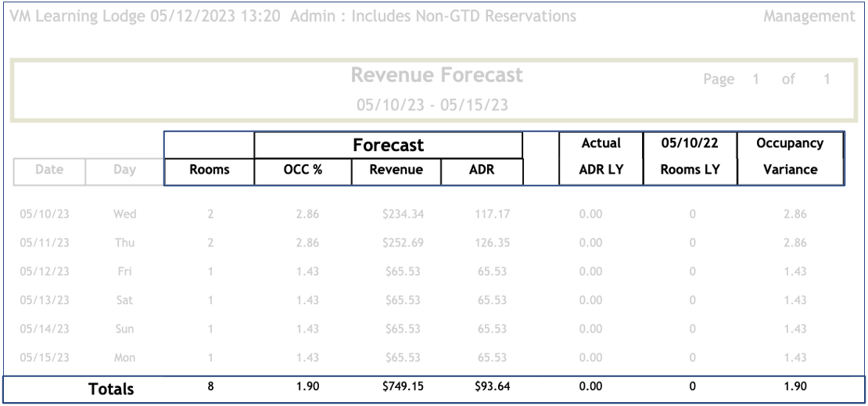Click the Revenue Forecast report title

pyautogui.click(x=436, y=76)
